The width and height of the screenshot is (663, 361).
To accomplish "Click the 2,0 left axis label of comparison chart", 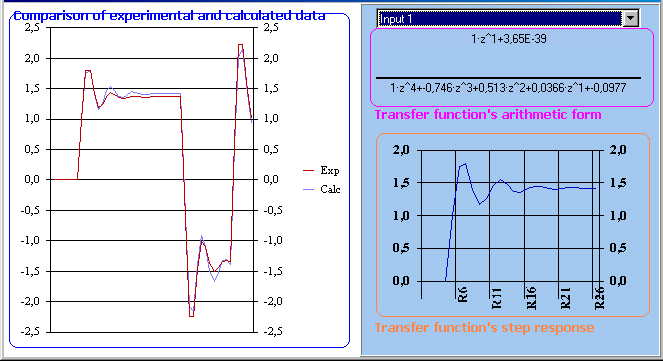I will [x=32, y=58].
